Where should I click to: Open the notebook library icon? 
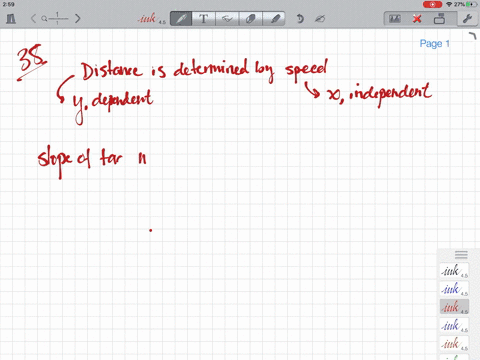tap(11, 18)
